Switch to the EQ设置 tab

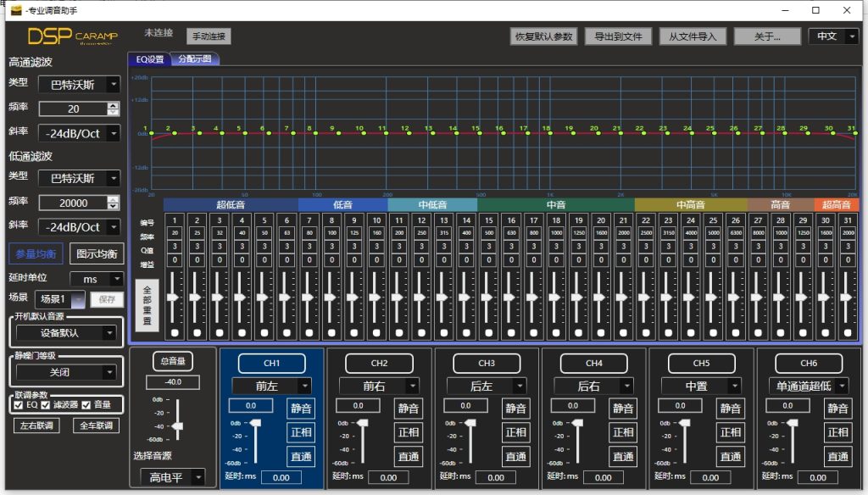click(x=149, y=59)
